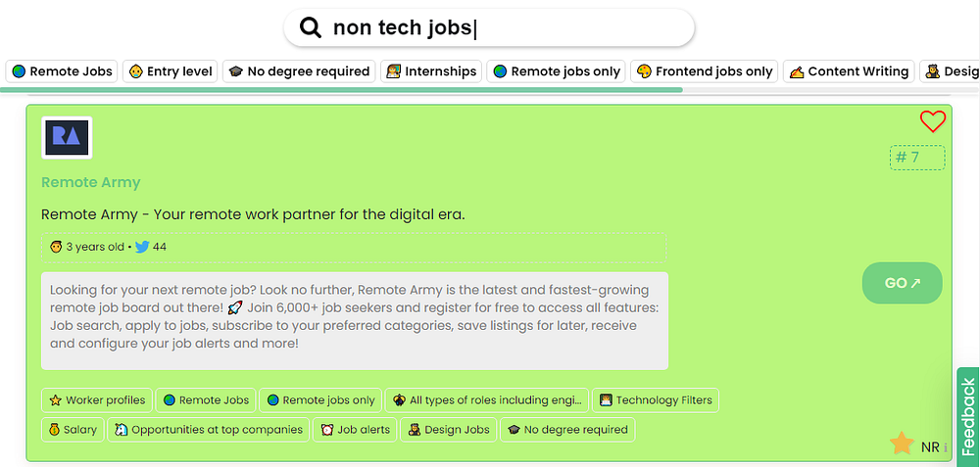Viewport: 980px width, 467px height.
Task: Open the Feedback side tab
Action: pos(968,417)
